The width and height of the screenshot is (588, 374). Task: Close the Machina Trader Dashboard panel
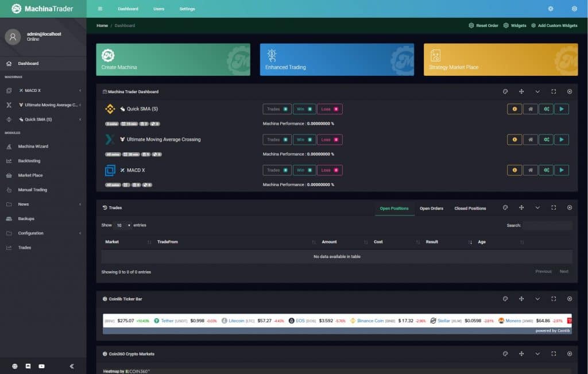click(570, 91)
